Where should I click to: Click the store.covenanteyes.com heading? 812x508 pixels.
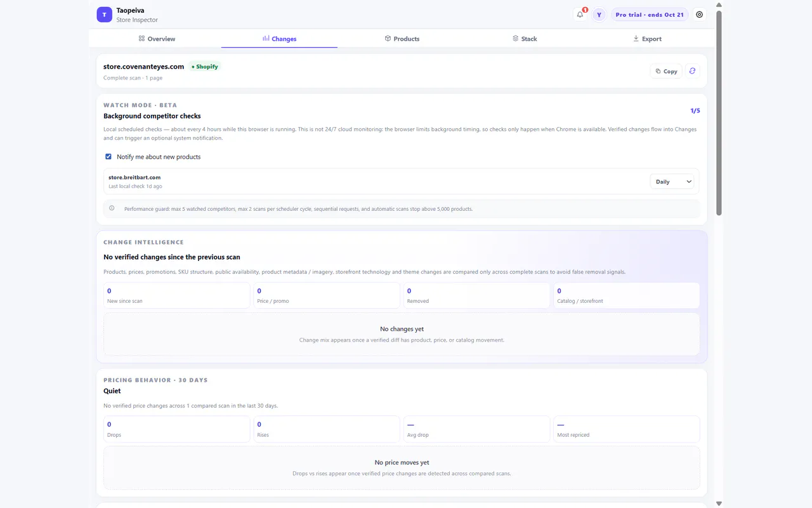tap(144, 67)
